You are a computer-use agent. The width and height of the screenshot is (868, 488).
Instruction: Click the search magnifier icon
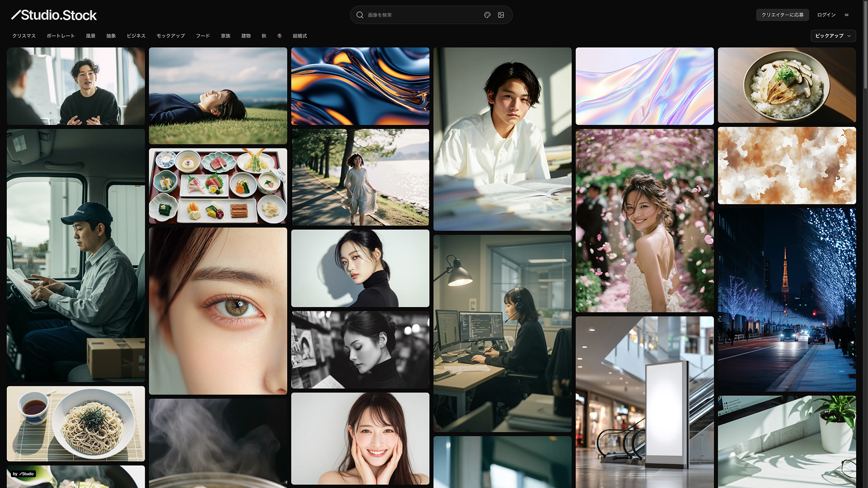point(359,14)
